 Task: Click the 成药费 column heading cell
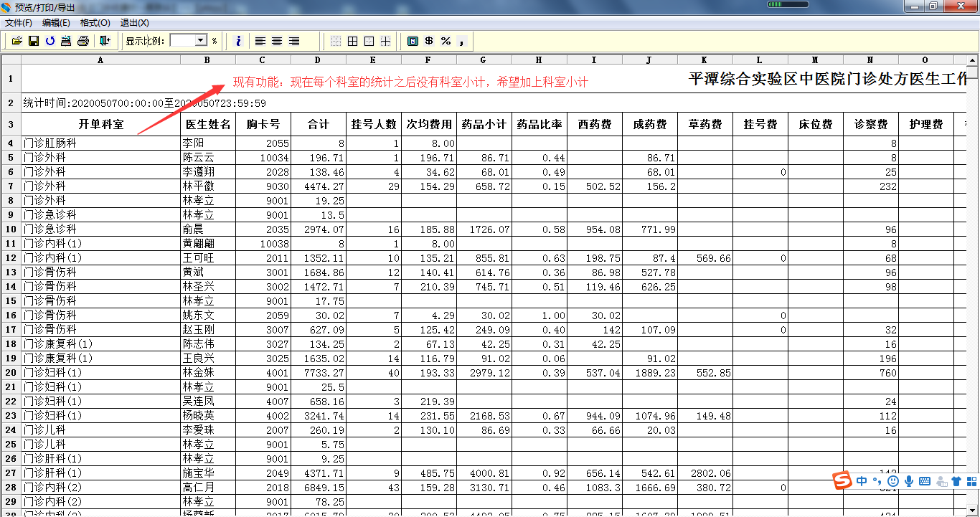pyautogui.click(x=650, y=125)
